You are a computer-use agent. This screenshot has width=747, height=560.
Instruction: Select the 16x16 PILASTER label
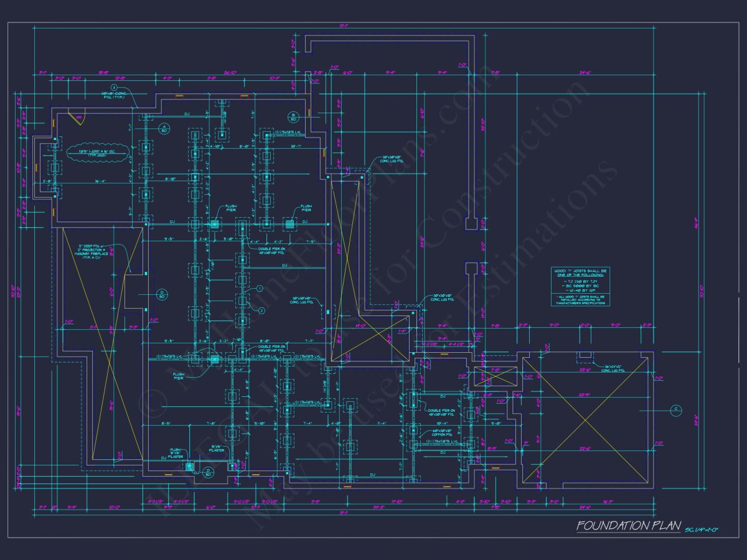216,448
